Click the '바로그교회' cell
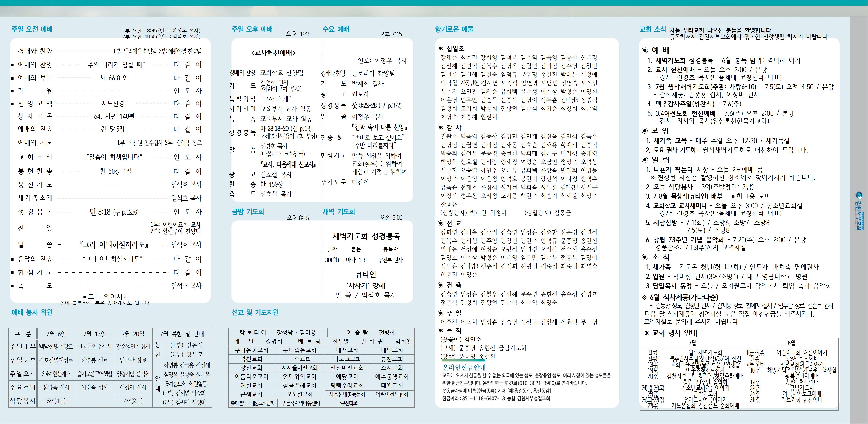The image size is (868, 424). [347, 359]
